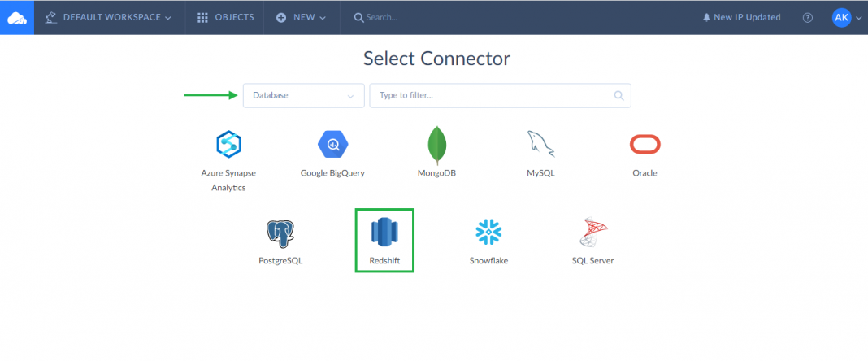Click the magnifier icon in filter box
Viewport: 868px width, 361px height.
click(x=618, y=96)
